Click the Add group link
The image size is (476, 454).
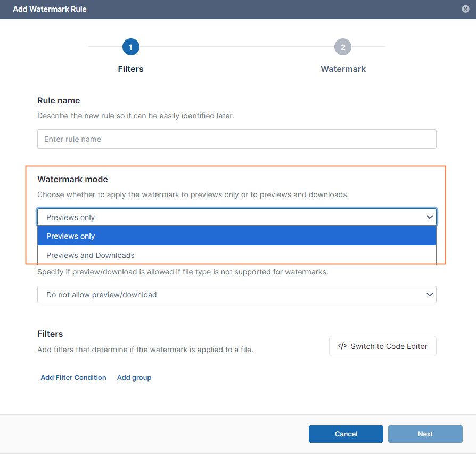click(134, 377)
